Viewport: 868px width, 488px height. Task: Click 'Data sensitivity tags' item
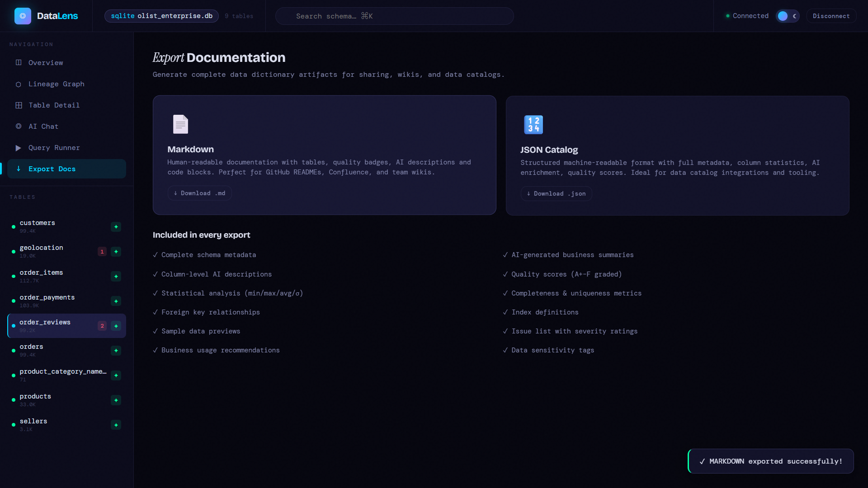click(x=548, y=350)
